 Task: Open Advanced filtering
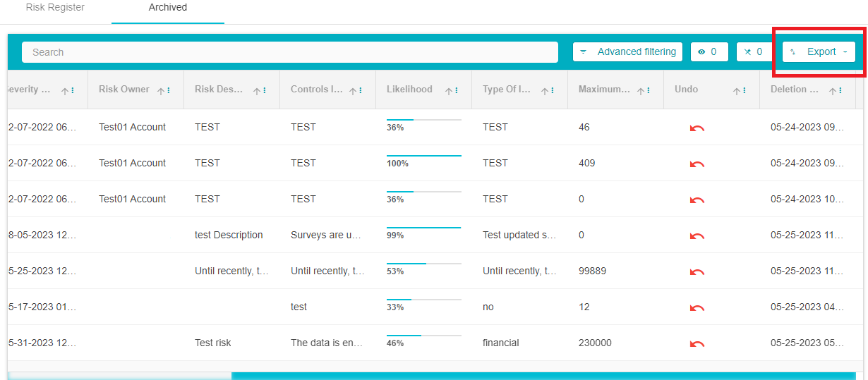(628, 52)
